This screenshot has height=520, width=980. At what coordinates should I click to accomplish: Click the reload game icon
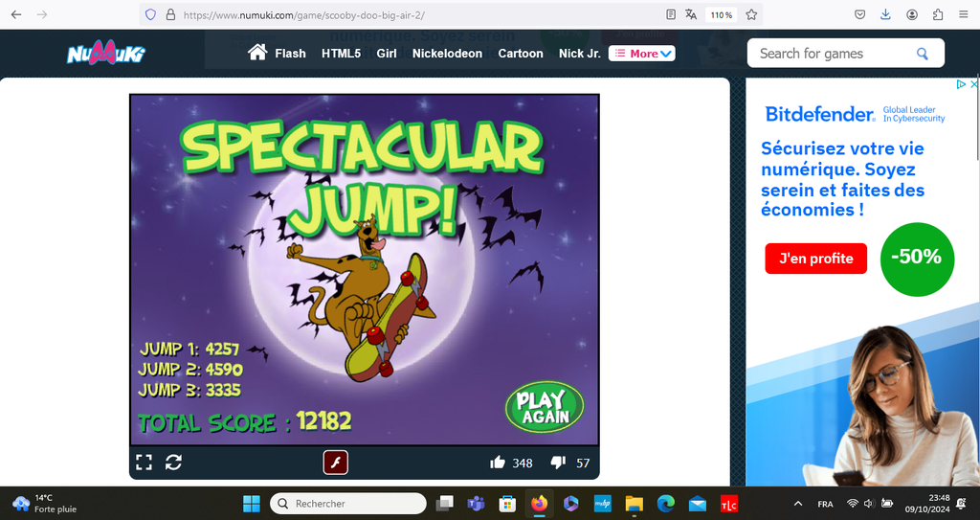173,463
